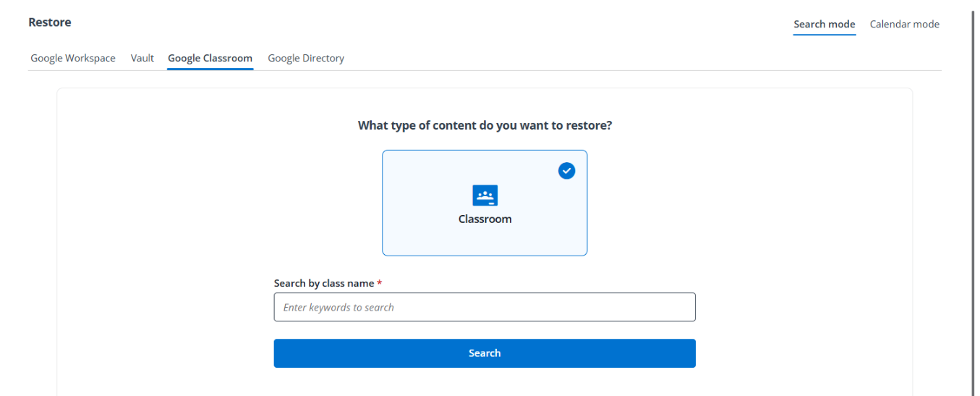Screen dimensions: 980x396
Task: Click the blue Search button
Action: (x=485, y=353)
